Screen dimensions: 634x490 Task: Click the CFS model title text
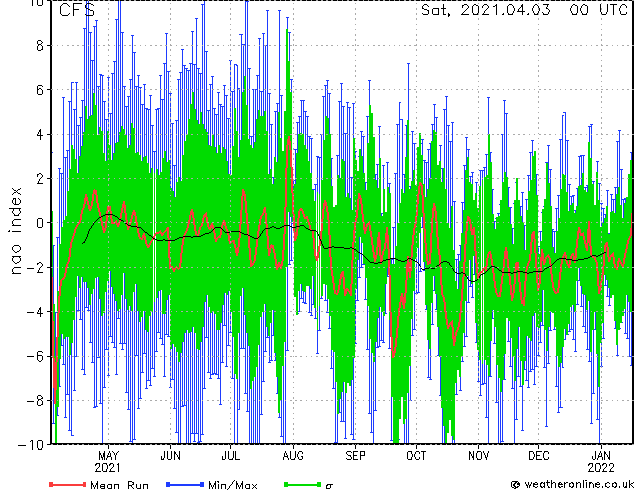77,10
